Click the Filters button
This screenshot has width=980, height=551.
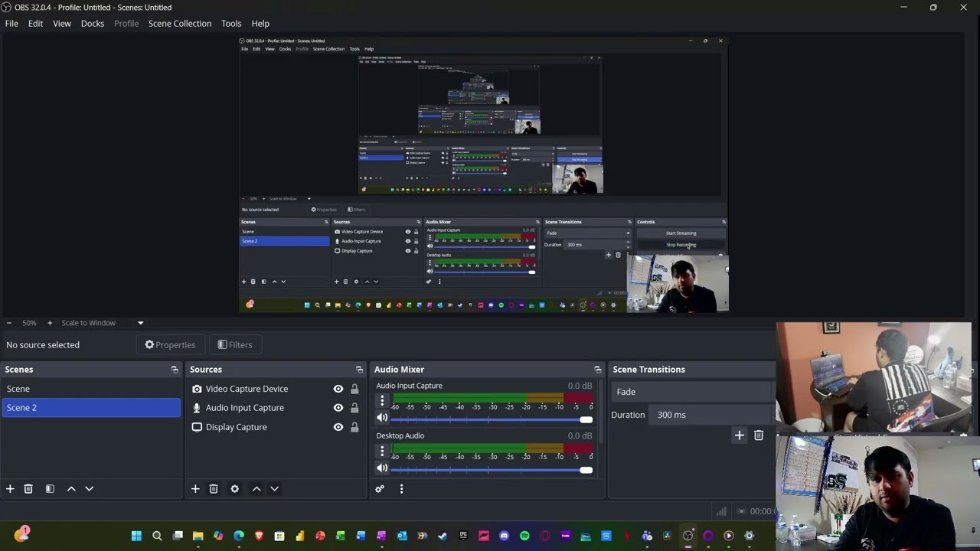click(x=234, y=345)
